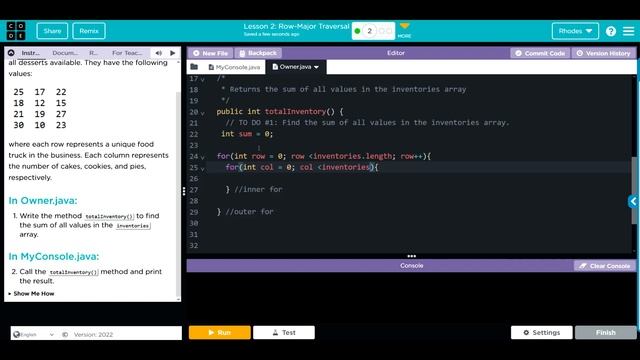Expand Show Me How section
This screenshot has width=640, height=360.
coord(31,293)
